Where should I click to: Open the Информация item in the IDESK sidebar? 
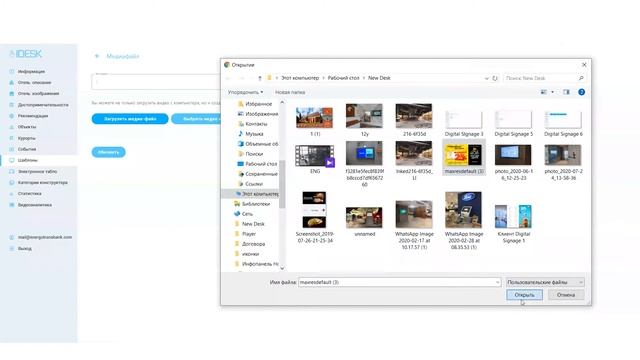31,71
